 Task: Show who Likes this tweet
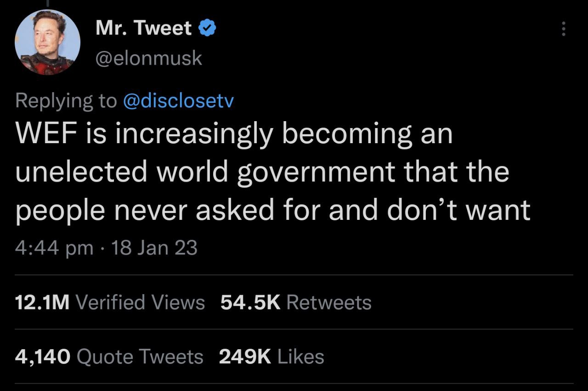[x=300, y=357]
